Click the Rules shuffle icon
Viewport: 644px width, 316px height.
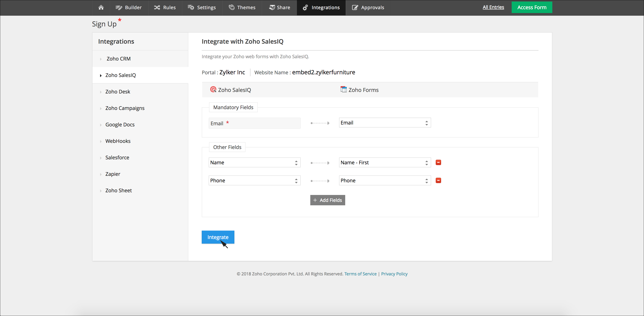point(157,7)
